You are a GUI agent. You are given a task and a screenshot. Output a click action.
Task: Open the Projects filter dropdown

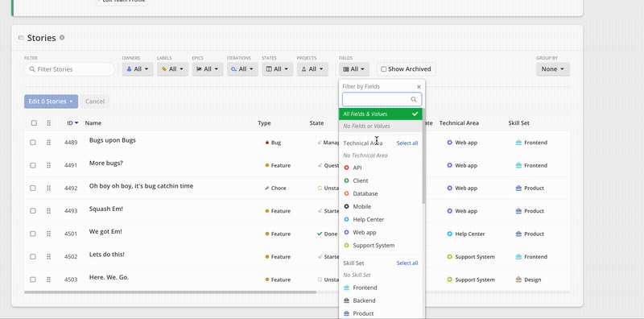[312, 69]
